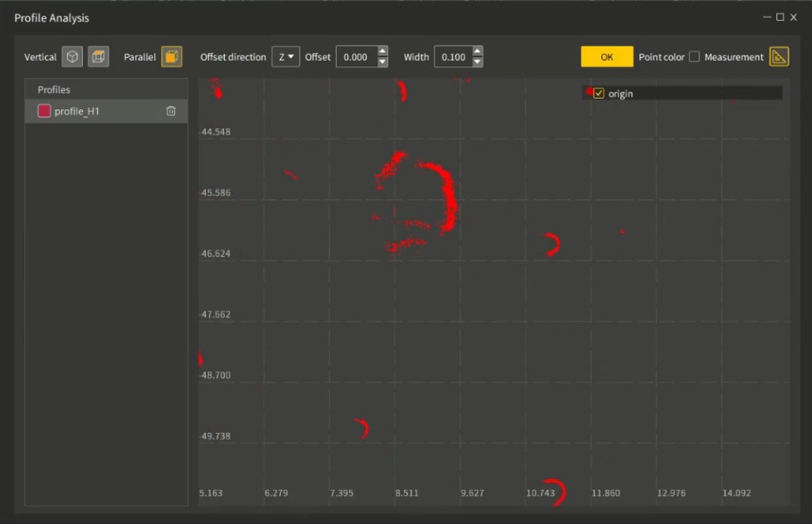Decrease the Width value with down arrow

point(478,62)
